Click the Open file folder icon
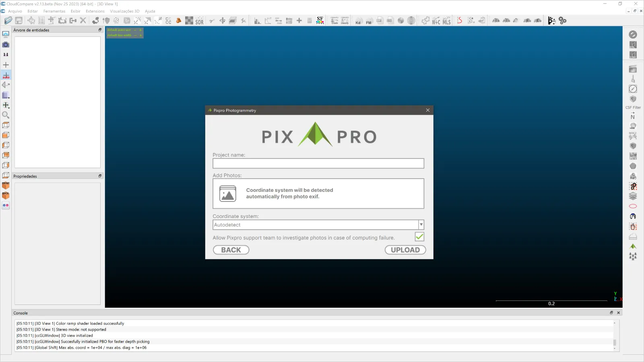Image resolution: width=644 pixels, height=362 pixels. pyautogui.click(x=8, y=21)
